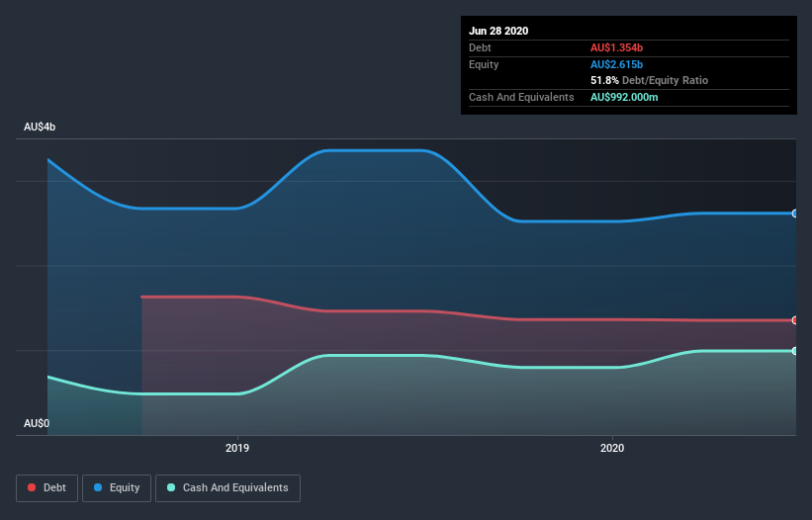Image resolution: width=812 pixels, height=520 pixels.
Task: Click the teal Cash legend dot
Action: pos(171,487)
